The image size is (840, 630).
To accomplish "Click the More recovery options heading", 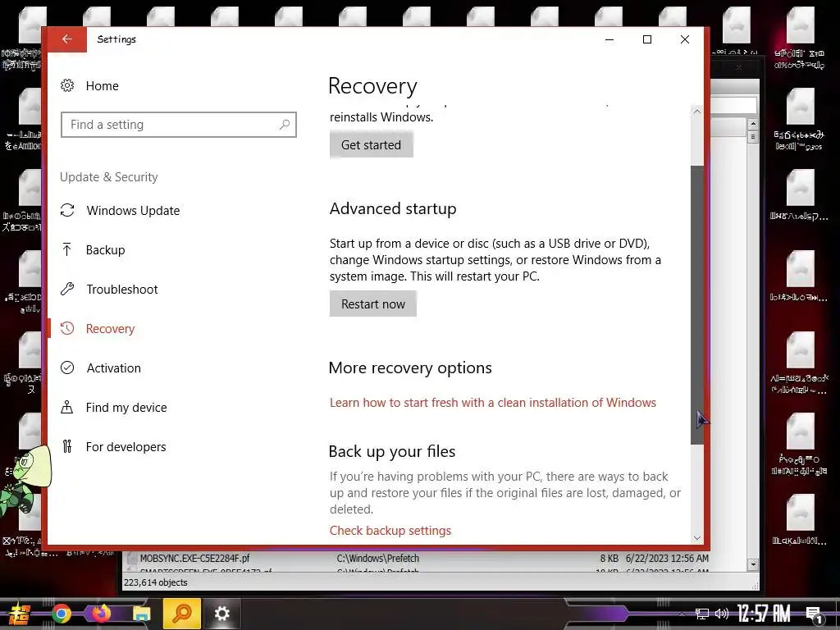I will pyautogui.click(x=410, y=368).
